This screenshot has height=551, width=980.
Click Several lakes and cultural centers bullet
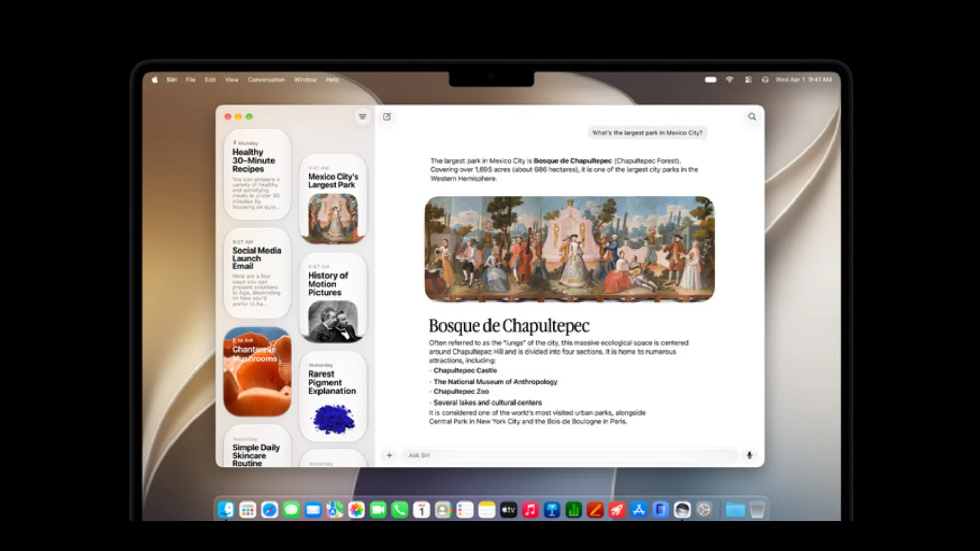coord(487,403)
